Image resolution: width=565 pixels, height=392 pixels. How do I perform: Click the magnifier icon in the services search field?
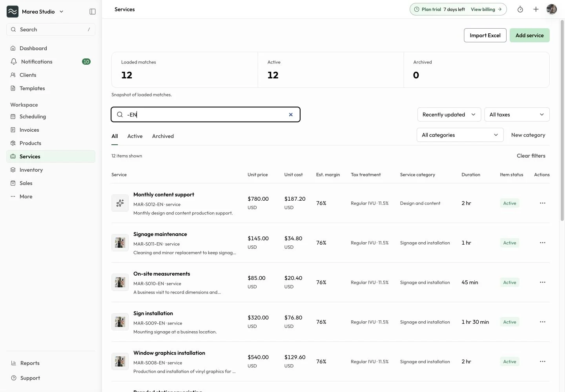coord(120,114)
